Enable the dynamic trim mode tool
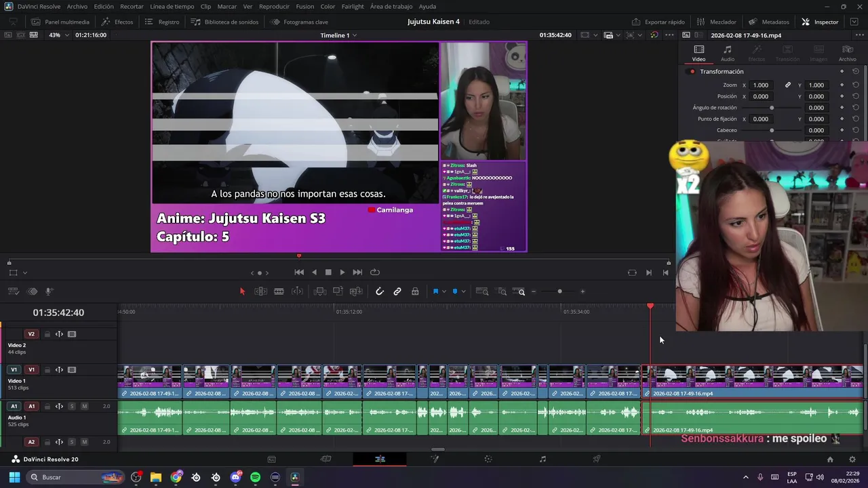The image size is (868, 488). [297, 291]
